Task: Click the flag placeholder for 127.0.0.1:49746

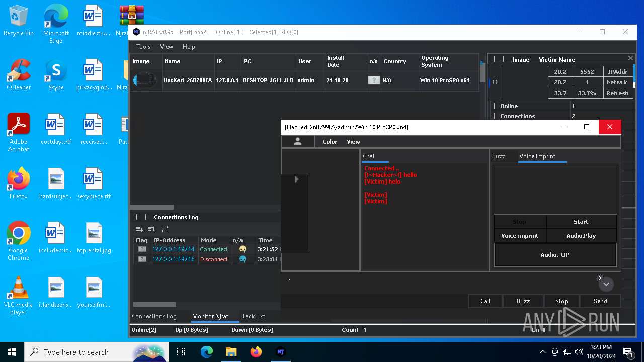Action: tap(142, 259)
